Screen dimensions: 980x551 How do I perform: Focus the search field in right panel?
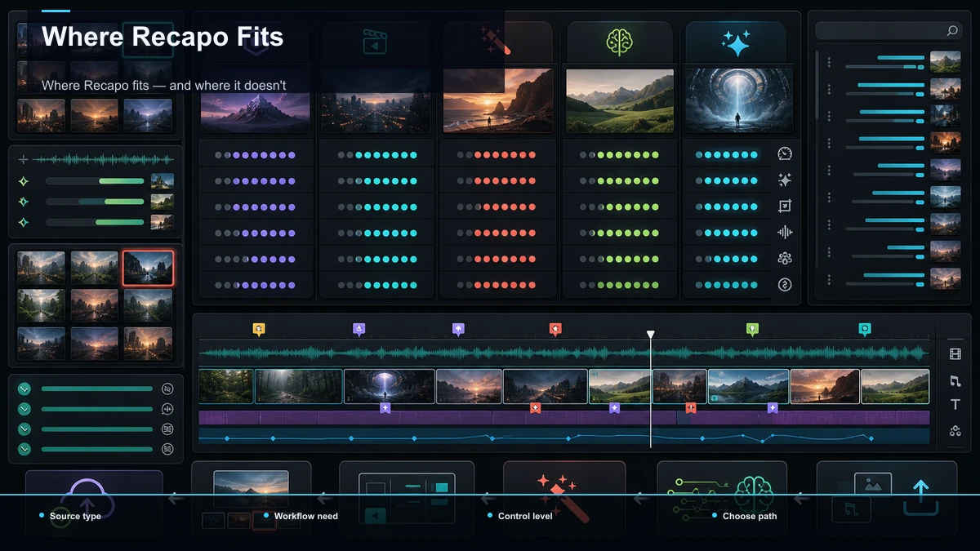pyautogui.click(x=888, y=31)
